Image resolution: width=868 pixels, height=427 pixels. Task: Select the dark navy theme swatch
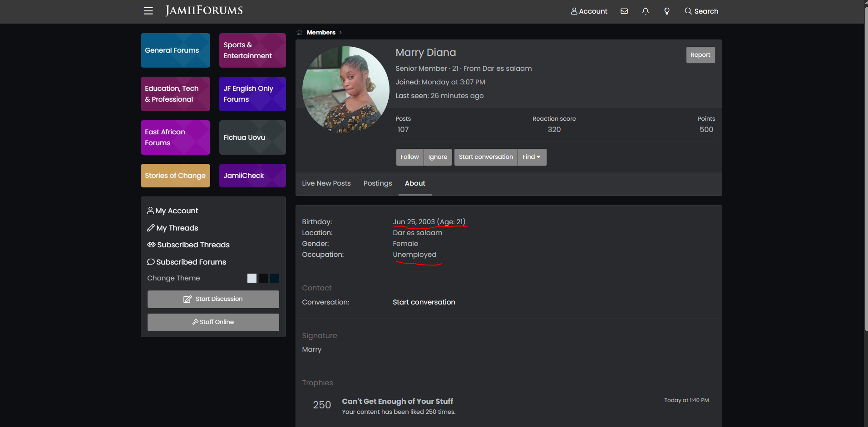(x=275, y=278)
